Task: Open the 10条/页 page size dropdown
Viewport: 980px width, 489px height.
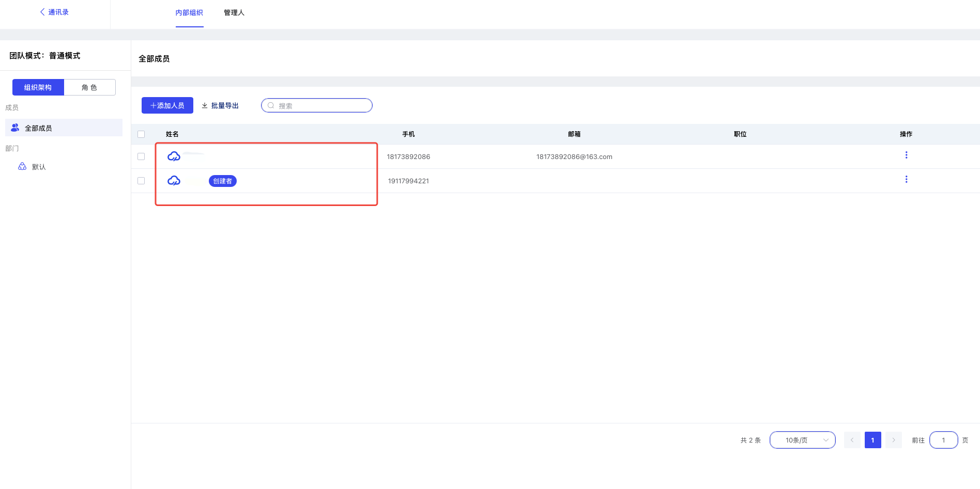Action: coord(802,440)
